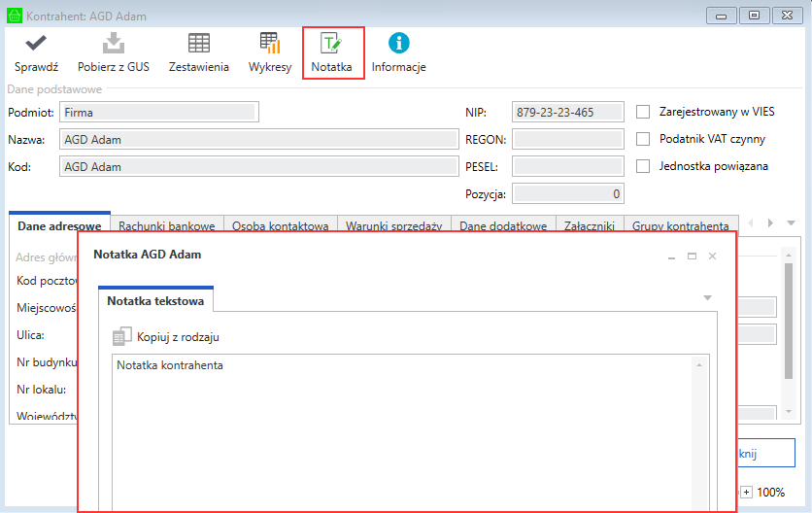Open the Zestawienia reports icon

198,44
